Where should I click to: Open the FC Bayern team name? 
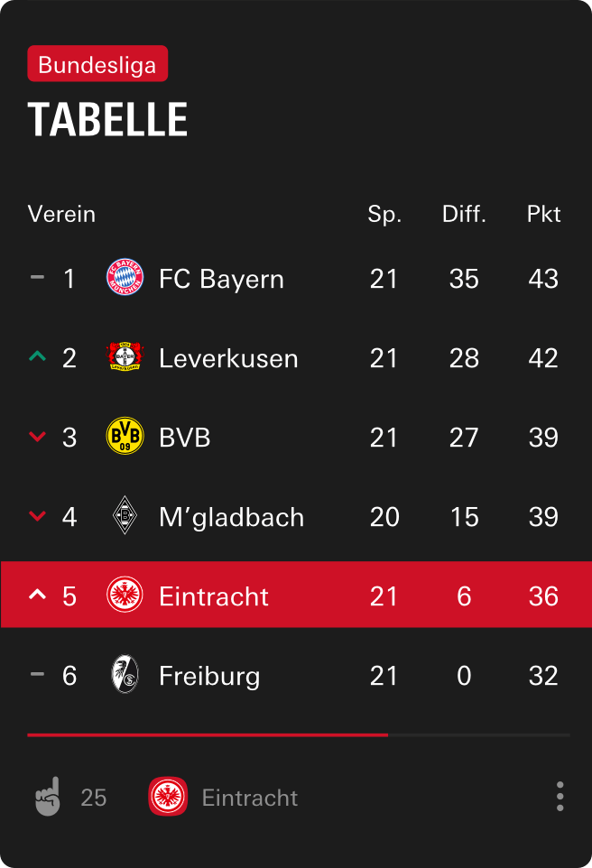[221, 279]
